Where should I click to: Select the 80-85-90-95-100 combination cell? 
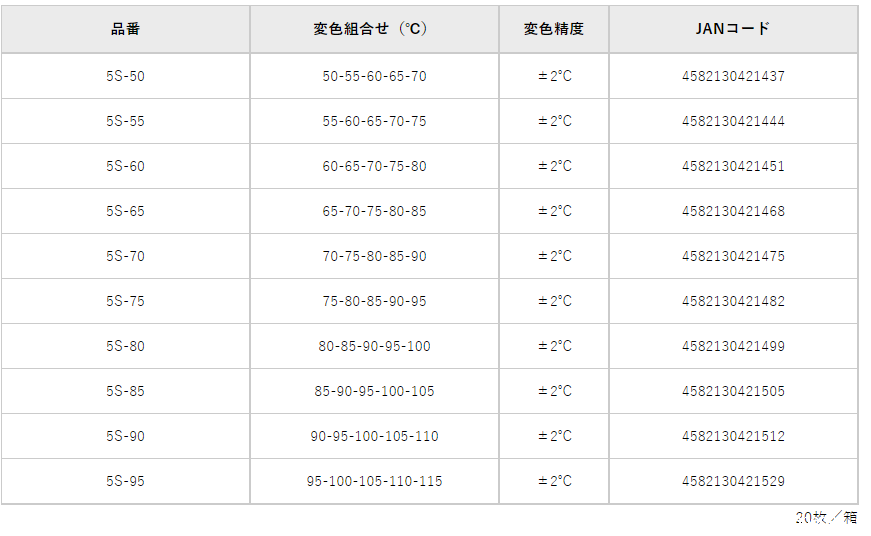pos(374,346)
